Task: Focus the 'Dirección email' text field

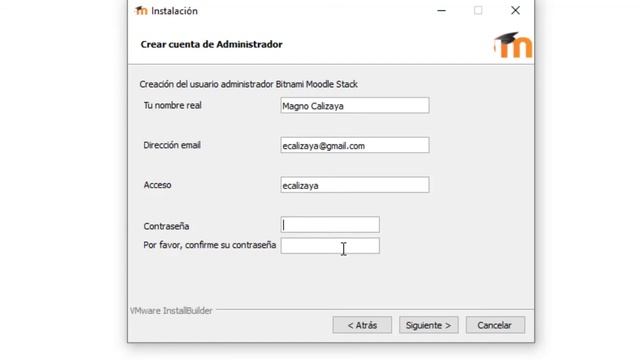Action: coord(355,145)
